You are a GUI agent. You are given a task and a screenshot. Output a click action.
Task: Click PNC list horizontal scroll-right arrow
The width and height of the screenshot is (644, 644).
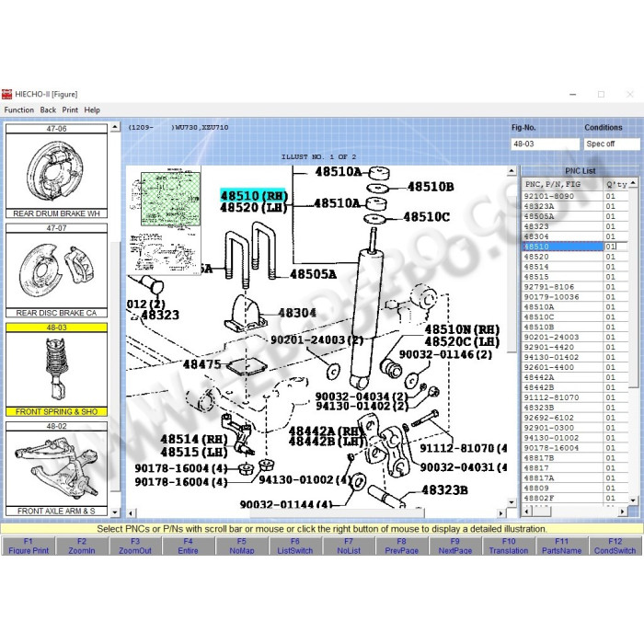[623, 512]
